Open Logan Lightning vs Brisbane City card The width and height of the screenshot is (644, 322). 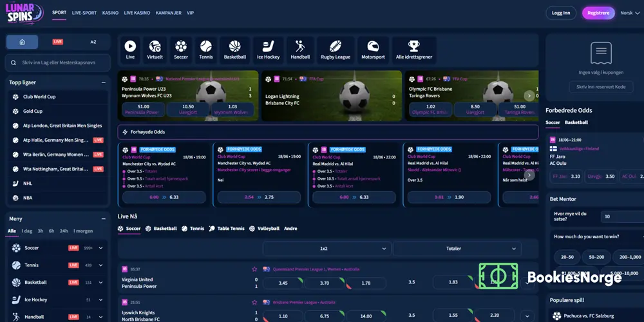click(332, 96)
